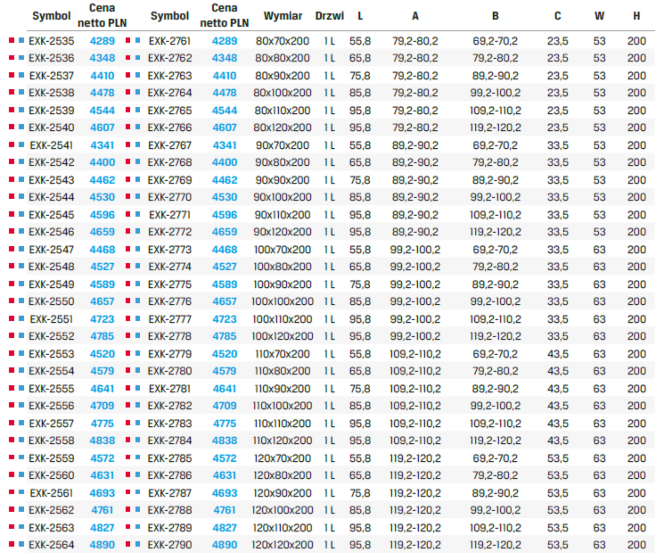Click the blue square beside EXK-2761
This screenshot has width=656, height=560.
coord(138,41)
